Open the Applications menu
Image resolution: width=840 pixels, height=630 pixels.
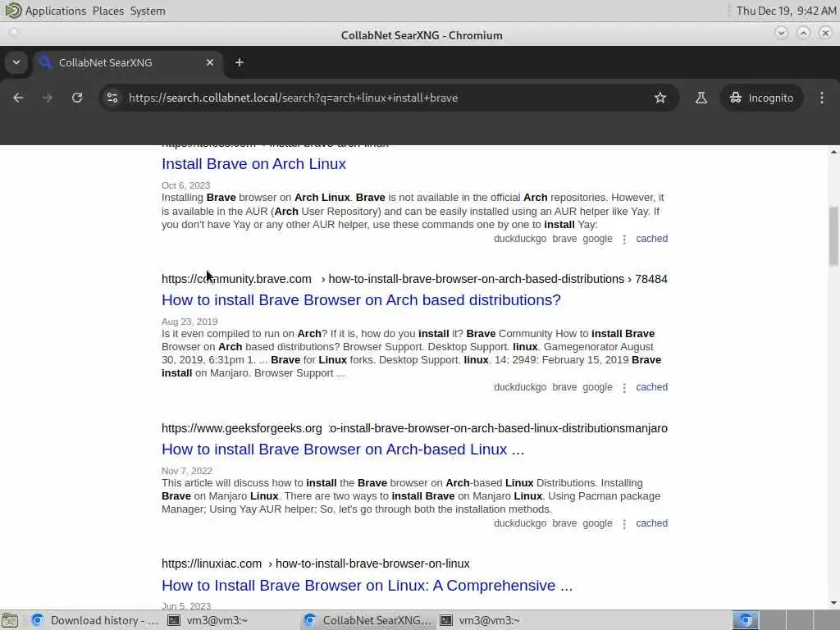pyautogui.click(x=56, y=11)
